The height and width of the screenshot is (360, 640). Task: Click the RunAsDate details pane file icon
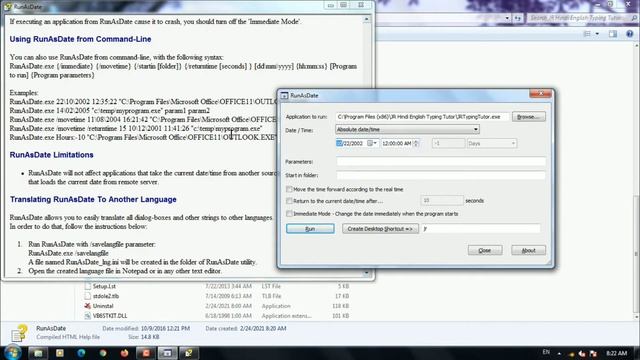click(19, 333)
